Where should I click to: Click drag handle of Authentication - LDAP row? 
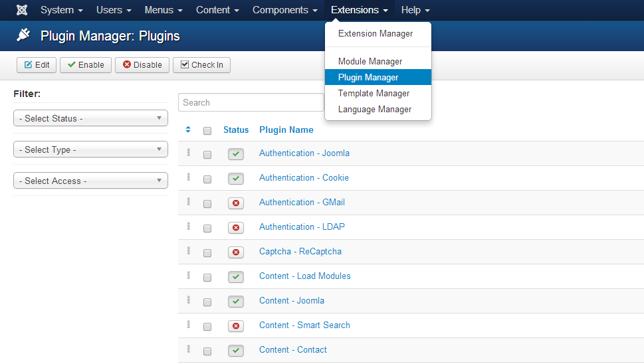(x=189, y=226)
